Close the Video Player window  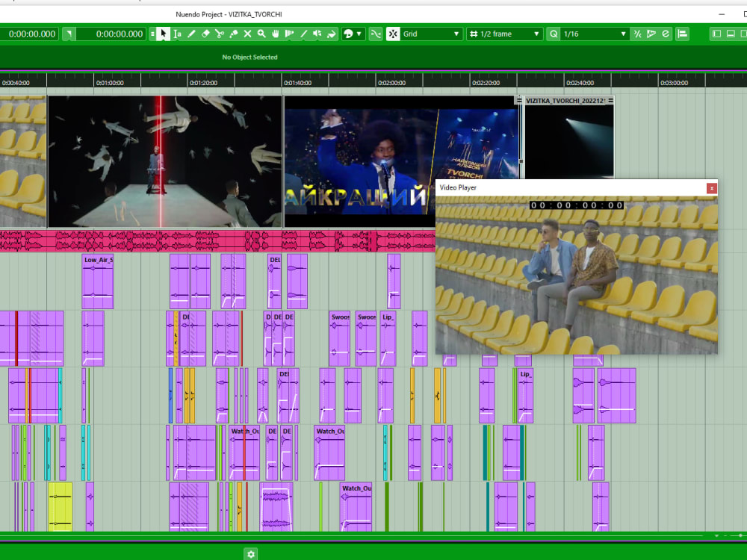coord(711,188)
